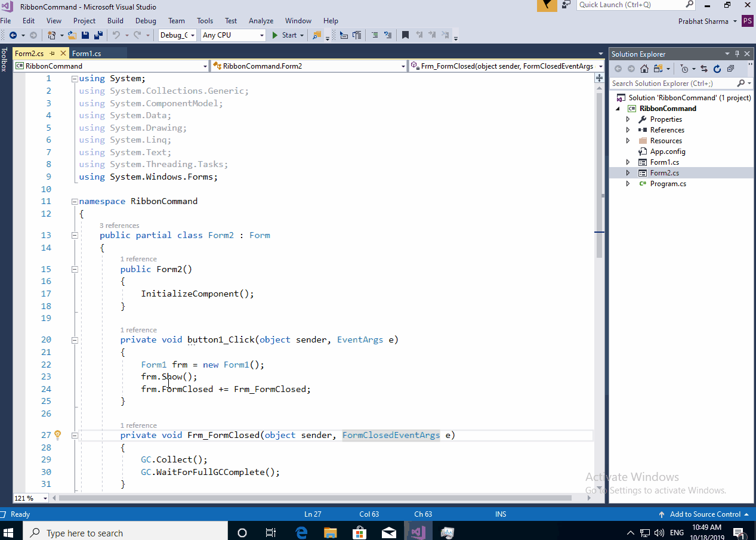Click the Send Feedback icon
The width and height of the screenshot is (756, 540).
(x=566, y=5)
